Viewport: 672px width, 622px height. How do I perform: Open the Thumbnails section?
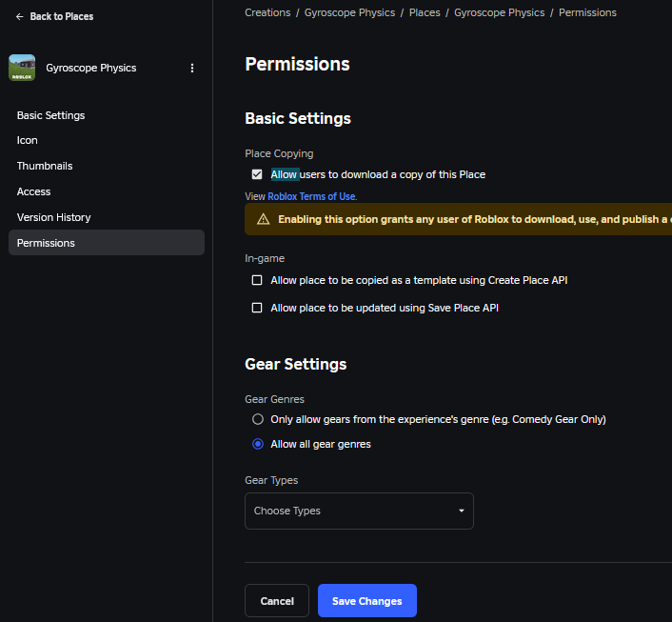click(x=45, y=166)
